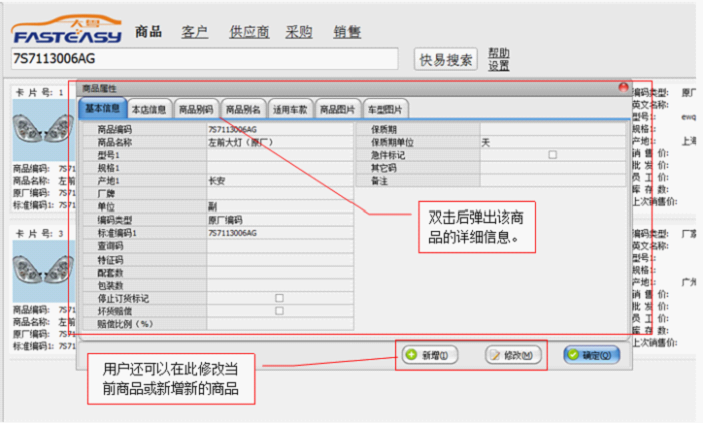Screen dimensions: 704x424
Task: Click the green plus 新增 button
Action: 430,355
